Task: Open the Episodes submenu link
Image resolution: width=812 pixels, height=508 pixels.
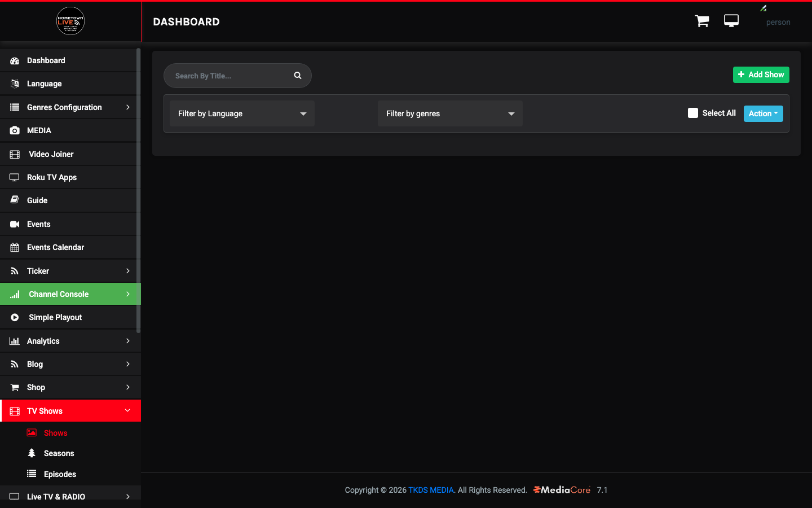Action: tap(60, 474)
